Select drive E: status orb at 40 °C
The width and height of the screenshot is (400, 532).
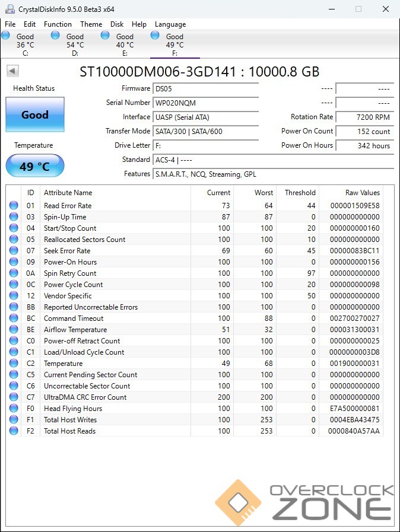[x=105, y=36]
